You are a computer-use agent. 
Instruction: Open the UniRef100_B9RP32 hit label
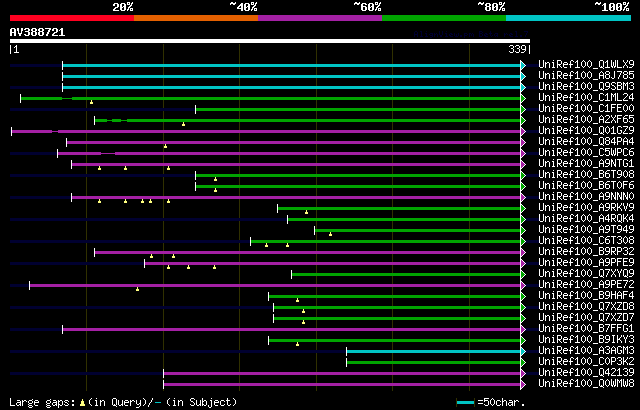pos(586,252)
